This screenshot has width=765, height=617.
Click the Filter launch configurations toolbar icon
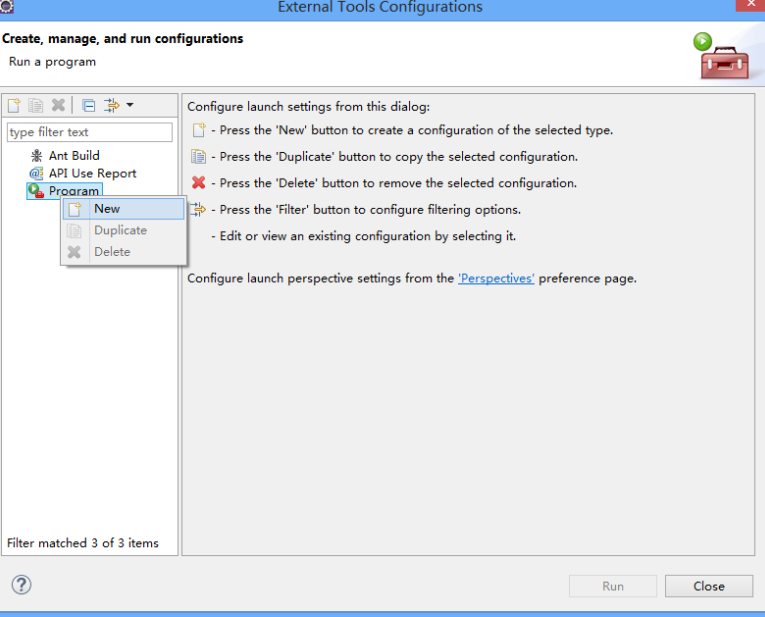pyautogui.click(x=112, y=105)
